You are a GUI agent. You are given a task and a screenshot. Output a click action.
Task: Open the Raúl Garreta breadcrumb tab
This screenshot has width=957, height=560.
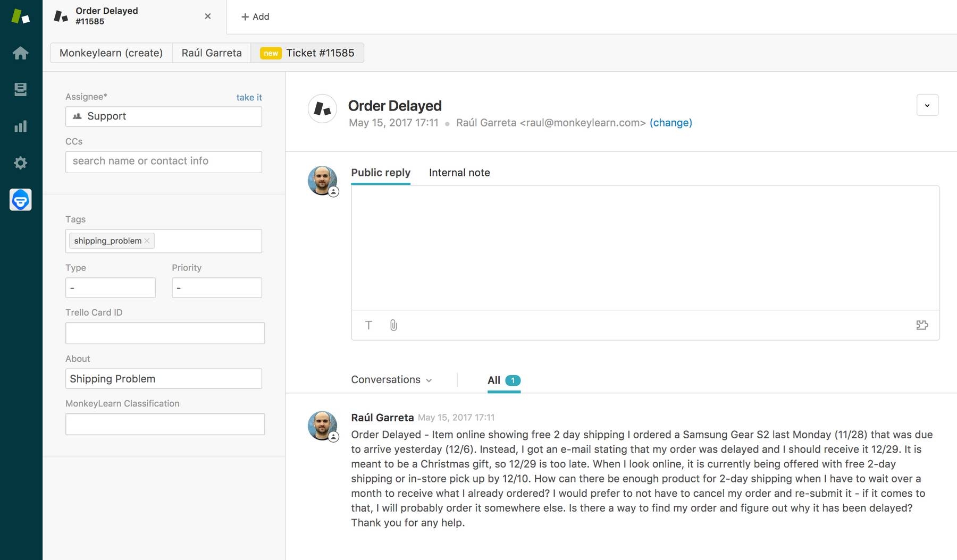click(x=212, y=53)
